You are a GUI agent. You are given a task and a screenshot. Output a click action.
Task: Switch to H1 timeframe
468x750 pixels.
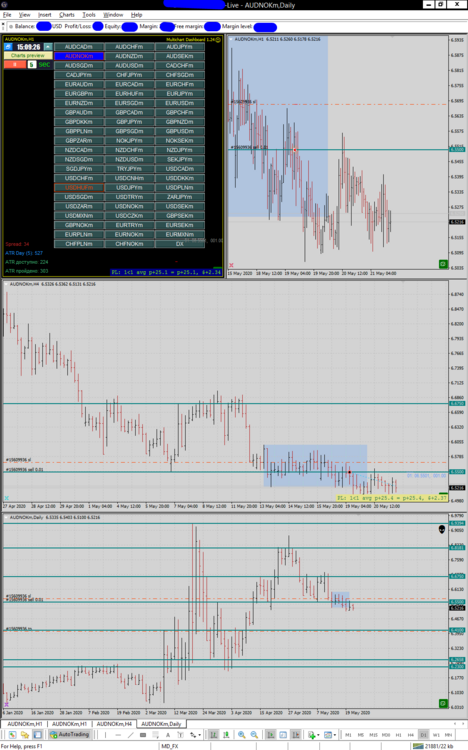click(x=398, y=734)
